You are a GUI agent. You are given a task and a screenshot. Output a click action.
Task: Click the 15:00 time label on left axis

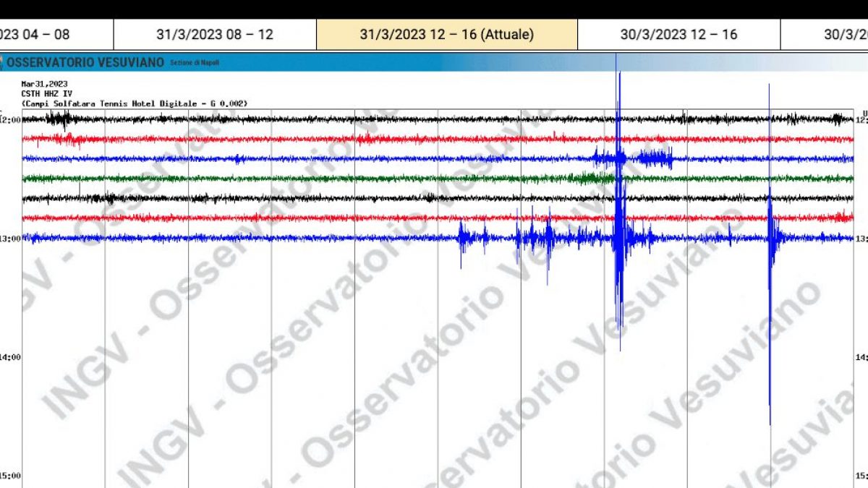[10, 476]
